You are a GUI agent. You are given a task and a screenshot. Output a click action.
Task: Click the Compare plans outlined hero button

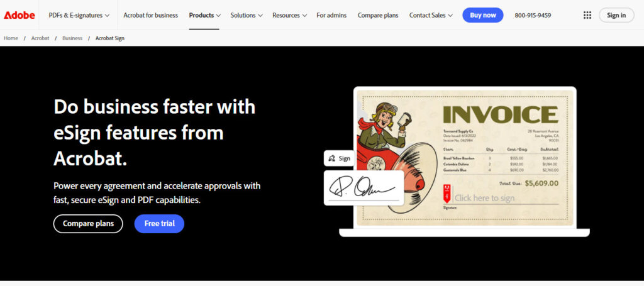pyautogui.click(x=88, y=224)
